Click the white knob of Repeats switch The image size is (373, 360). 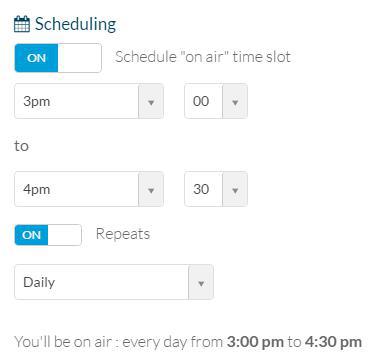pyautogui.click(x=65, y=235)
